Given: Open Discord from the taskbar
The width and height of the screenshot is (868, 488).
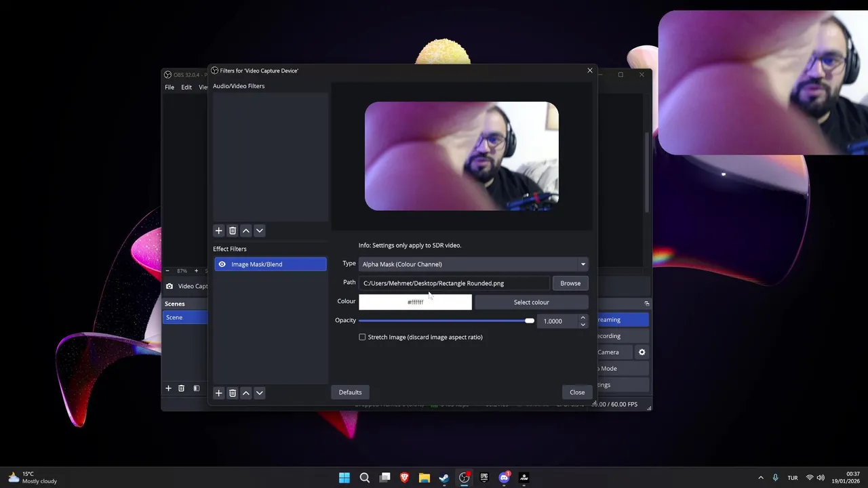Looking at the screenshot, I should point(504,478).
